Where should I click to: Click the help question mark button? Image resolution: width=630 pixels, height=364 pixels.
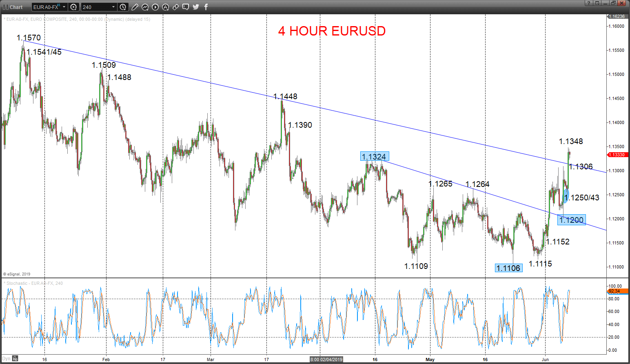[x=588, y=3]
